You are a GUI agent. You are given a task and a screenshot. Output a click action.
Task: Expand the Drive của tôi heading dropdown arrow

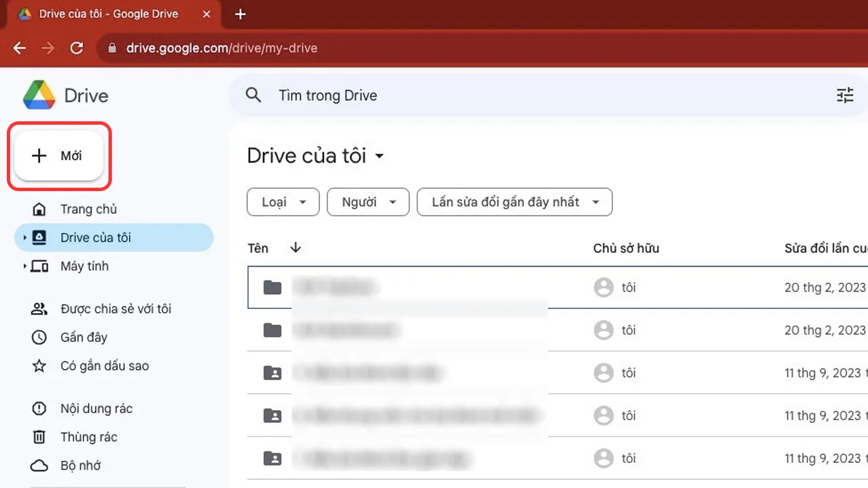[x=379, y=157]
